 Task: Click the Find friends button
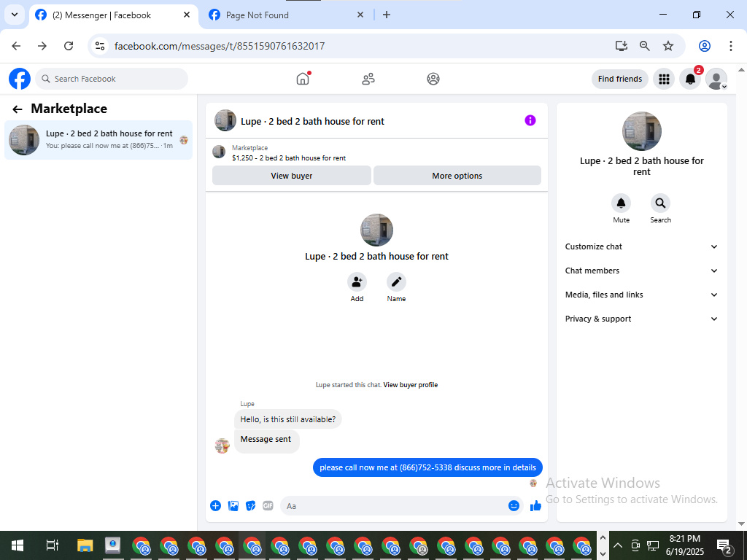tap(620, 79)
